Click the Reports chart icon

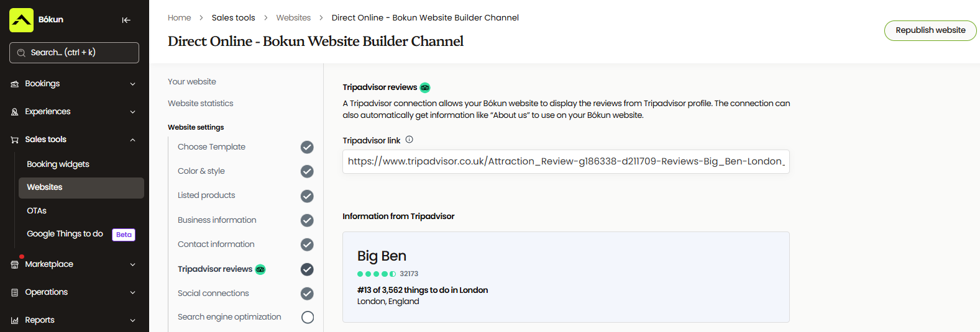15,320
